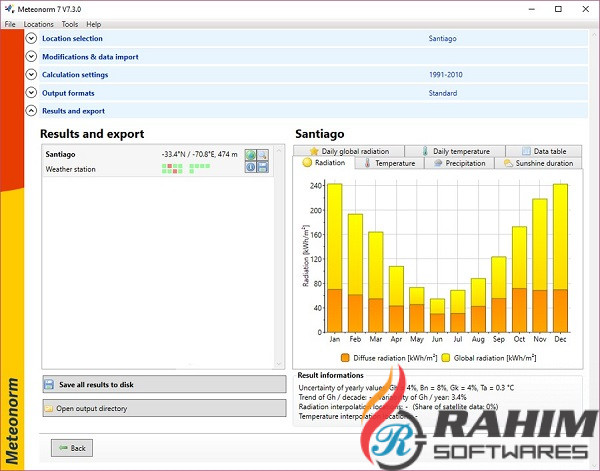
Task: Open the File menu
Action: point(9,23)
